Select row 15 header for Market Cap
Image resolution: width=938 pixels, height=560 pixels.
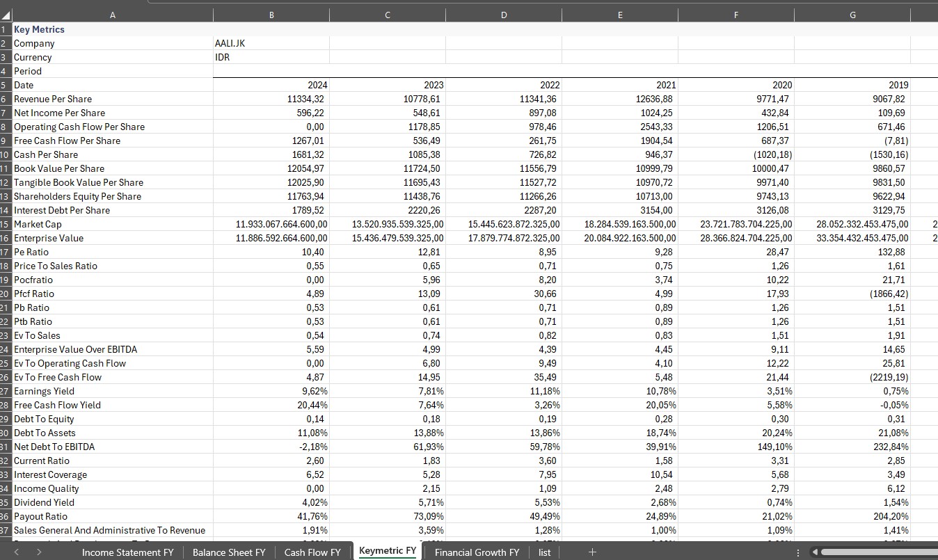click(x=6, y=224)
